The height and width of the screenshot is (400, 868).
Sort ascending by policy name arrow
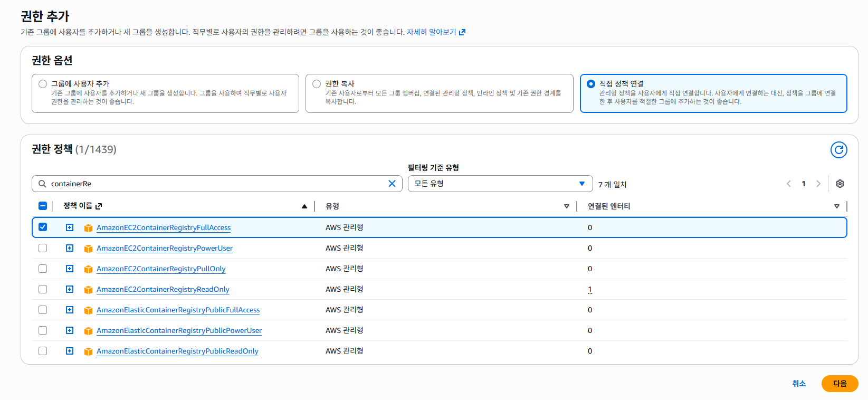(304, 206)
